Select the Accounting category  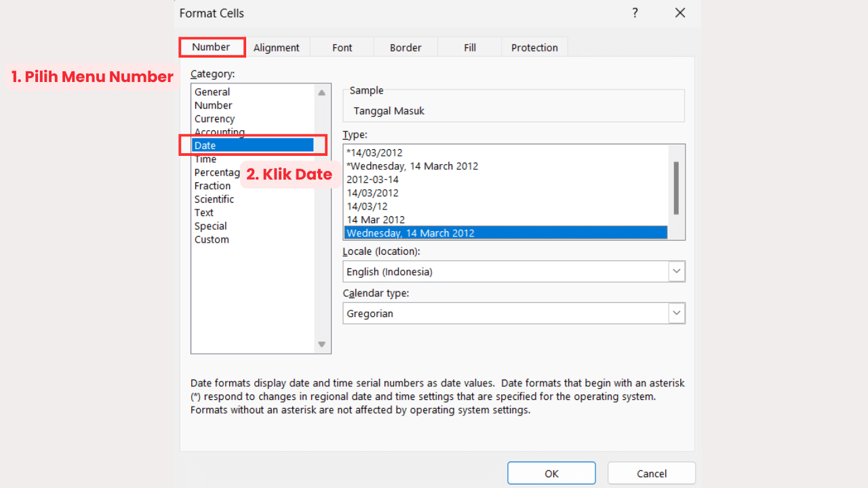(218, 131)
